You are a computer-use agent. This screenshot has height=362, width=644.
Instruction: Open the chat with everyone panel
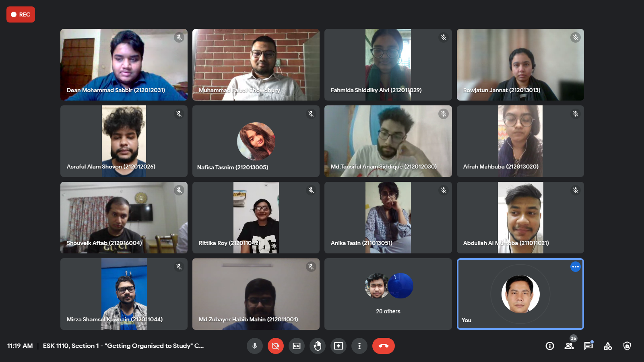point(588,346)
